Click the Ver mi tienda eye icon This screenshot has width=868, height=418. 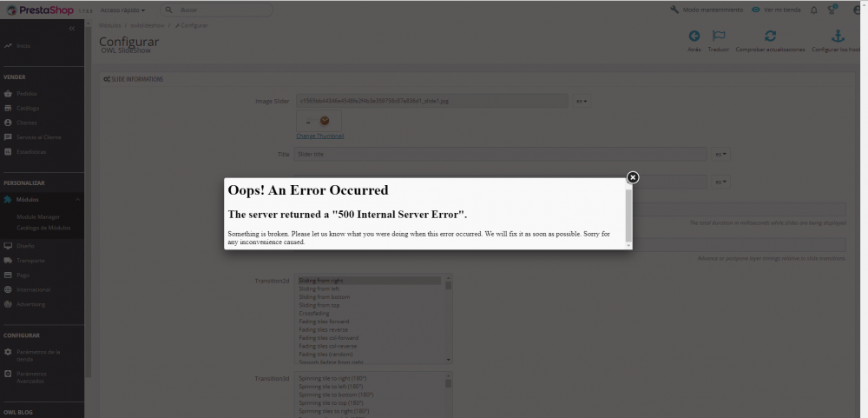(756, 10)
